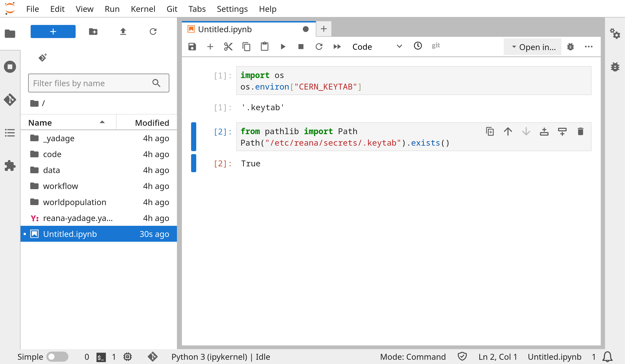
Task: Enable the notebook debugger bug icon
Action: (x=570, y=47)
